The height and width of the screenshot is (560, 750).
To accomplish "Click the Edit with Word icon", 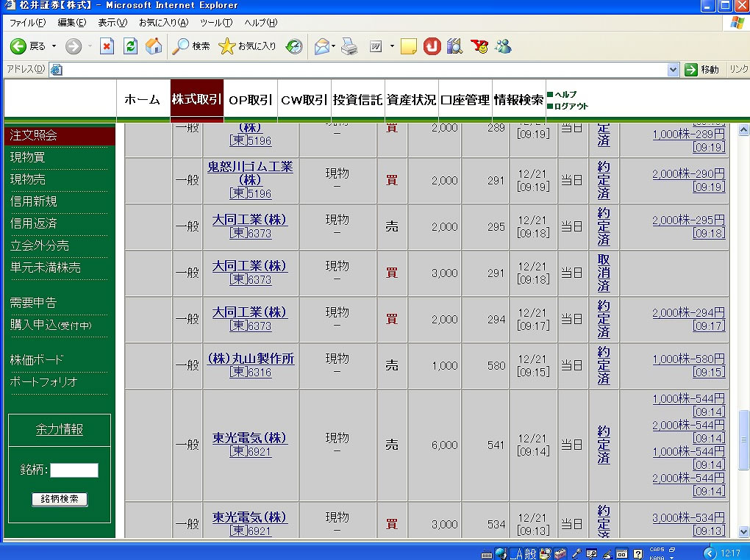I will pyautogui.click(x=376, y=46).
